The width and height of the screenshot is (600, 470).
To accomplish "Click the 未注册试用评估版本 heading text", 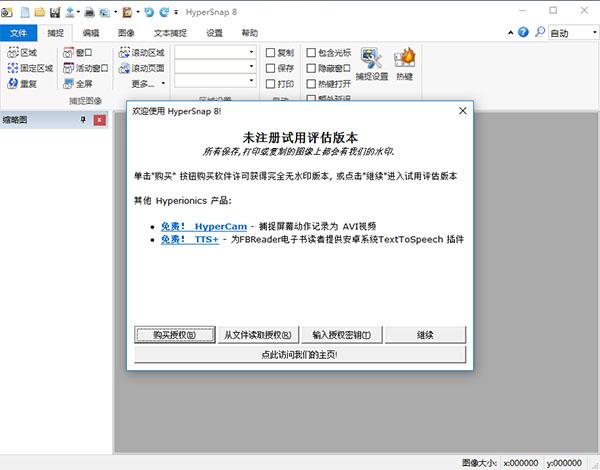I will pyautogui.click(x=300, y=137).
